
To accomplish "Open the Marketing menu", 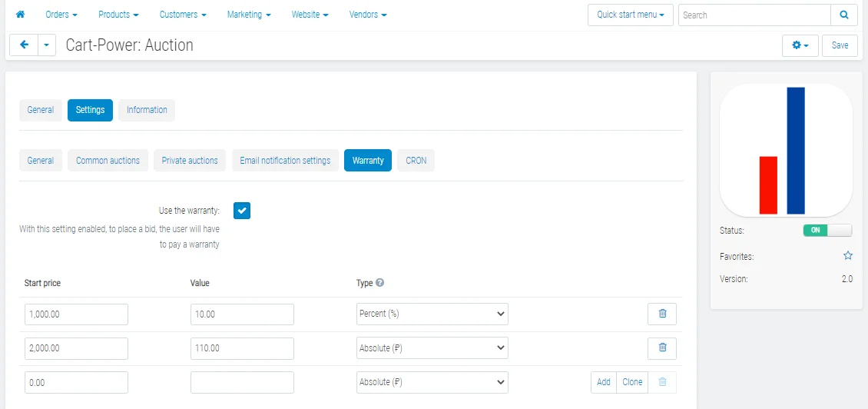I will click(249, 15).
